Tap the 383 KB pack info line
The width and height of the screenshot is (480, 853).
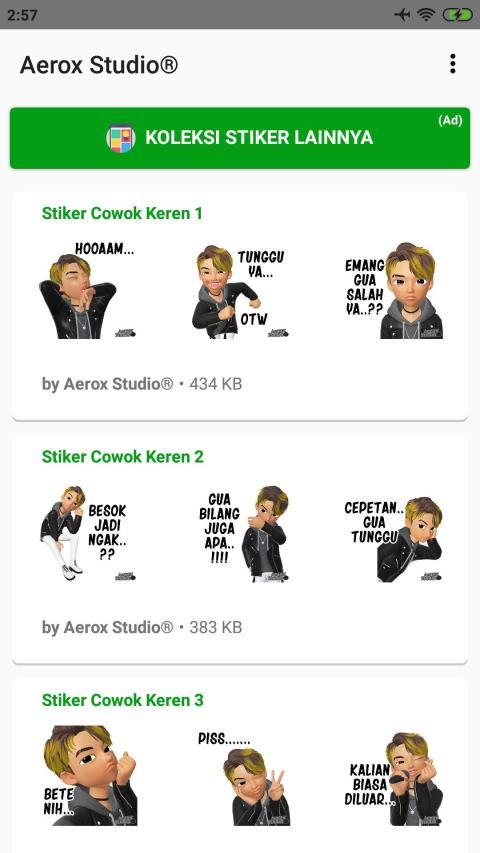click(x=142, y=627)
